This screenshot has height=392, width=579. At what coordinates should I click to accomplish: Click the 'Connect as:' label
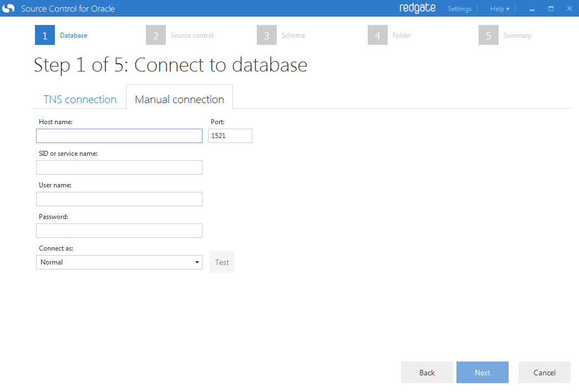tap(56, 248)
